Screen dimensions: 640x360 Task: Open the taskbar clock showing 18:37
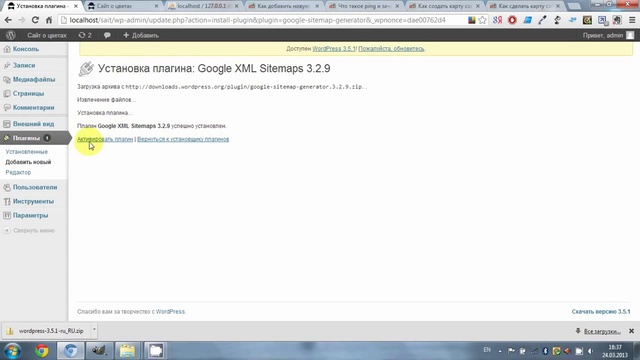coord(615,351)
